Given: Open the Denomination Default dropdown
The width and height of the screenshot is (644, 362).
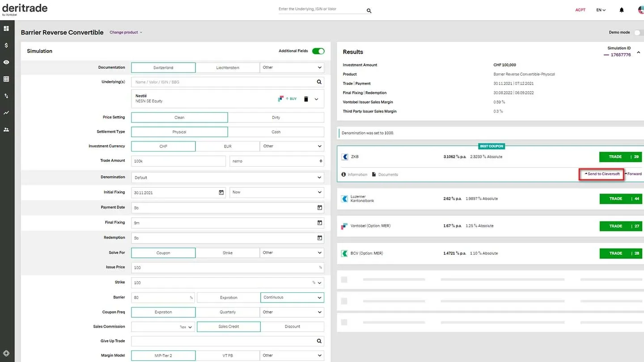Looking at the screenshot, I should (x=228, y=177).
